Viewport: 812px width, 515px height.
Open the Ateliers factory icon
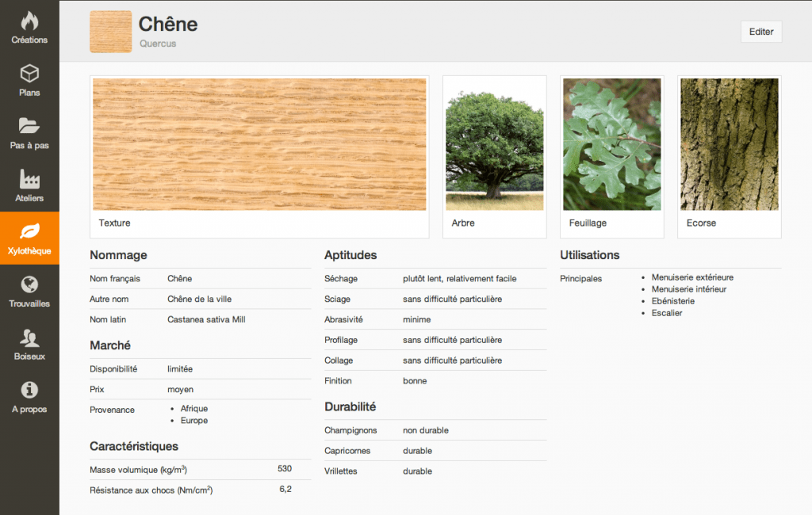tap(29, 179)
